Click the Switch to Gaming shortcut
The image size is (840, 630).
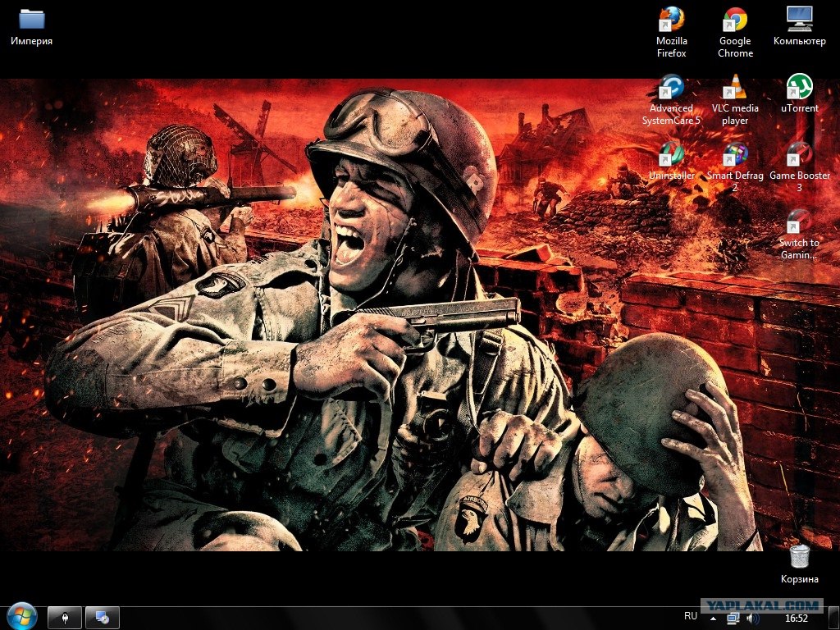coord(799,235)
